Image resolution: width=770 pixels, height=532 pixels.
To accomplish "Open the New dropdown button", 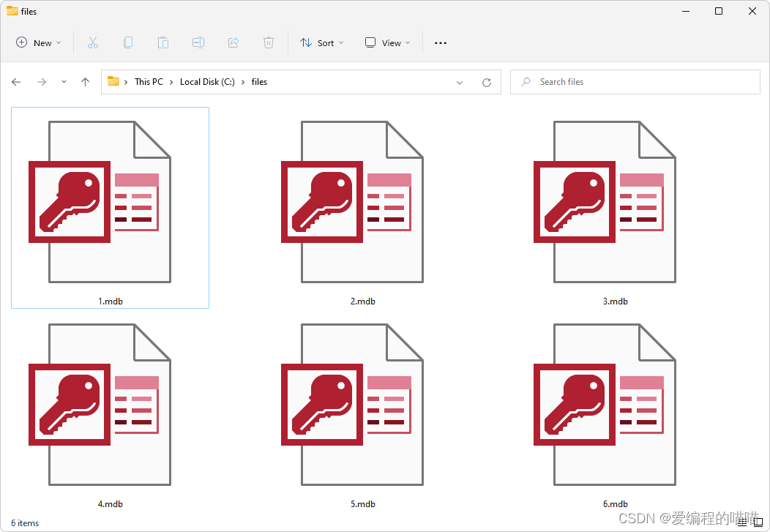I will pyautogui.click(x=39, y=42).
